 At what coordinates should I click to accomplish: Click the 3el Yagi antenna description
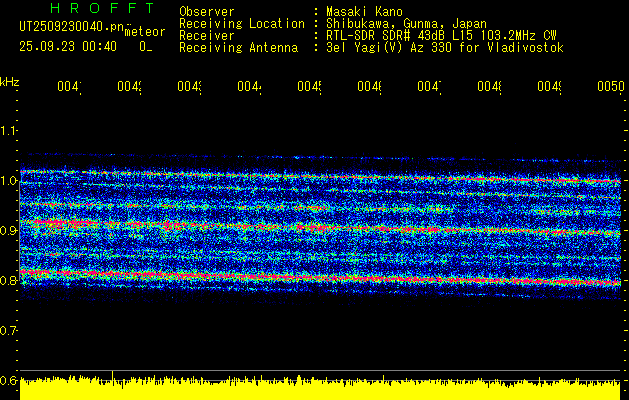coord(445,48)
